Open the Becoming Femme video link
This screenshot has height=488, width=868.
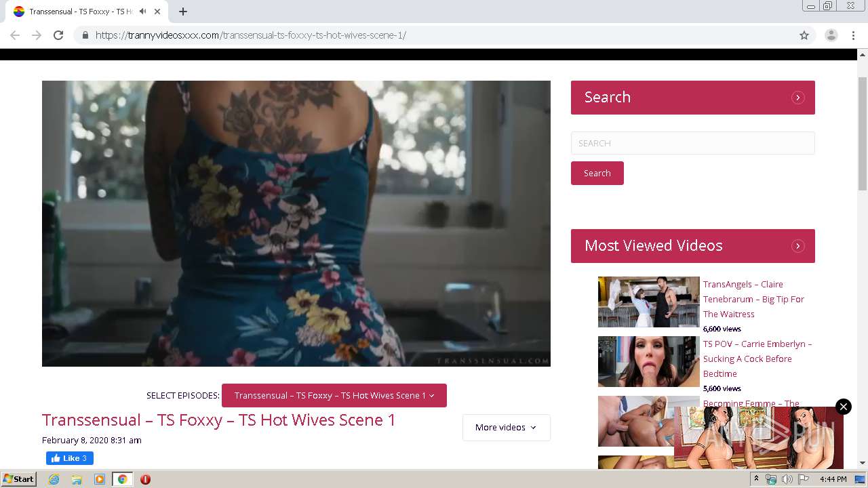point(751,403)
